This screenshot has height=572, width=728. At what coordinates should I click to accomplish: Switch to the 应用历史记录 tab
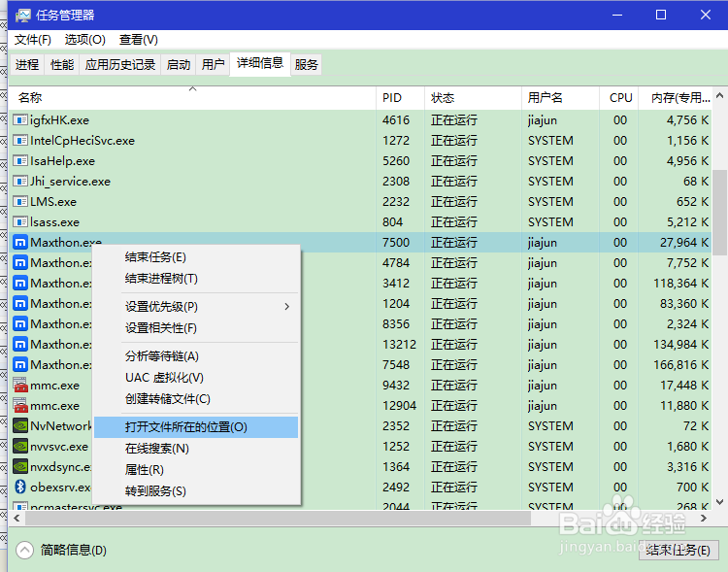point(119,65)
